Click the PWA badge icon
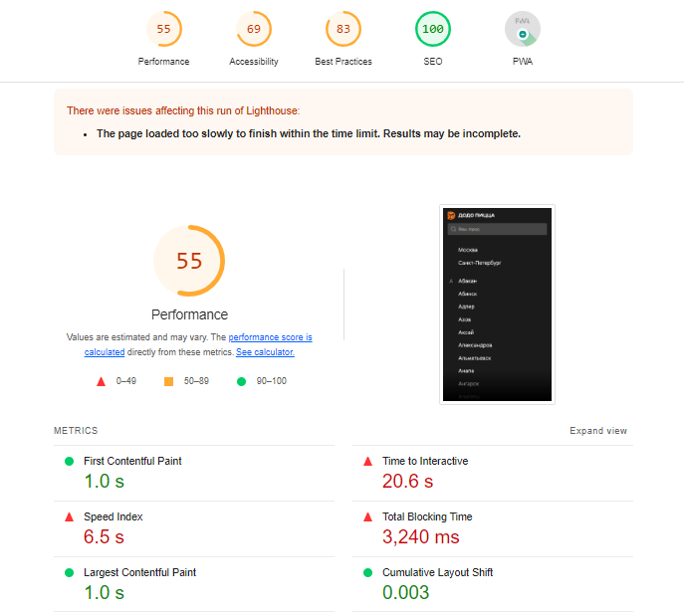Image resolution: width=684 pixels, height=616 pixels. [523, 30]
